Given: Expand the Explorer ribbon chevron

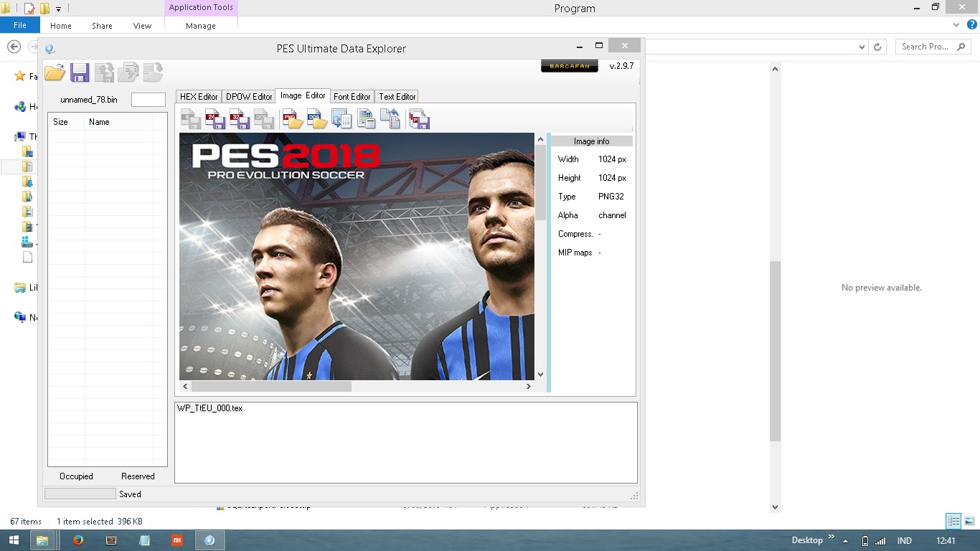Looking at the screenshot, I should coord(956,24).
